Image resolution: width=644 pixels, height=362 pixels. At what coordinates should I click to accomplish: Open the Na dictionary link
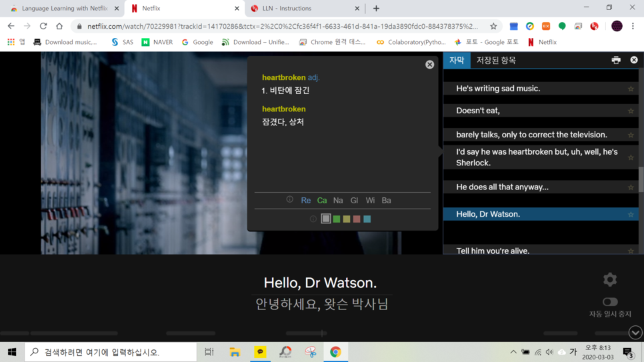(x=338, y=201)
